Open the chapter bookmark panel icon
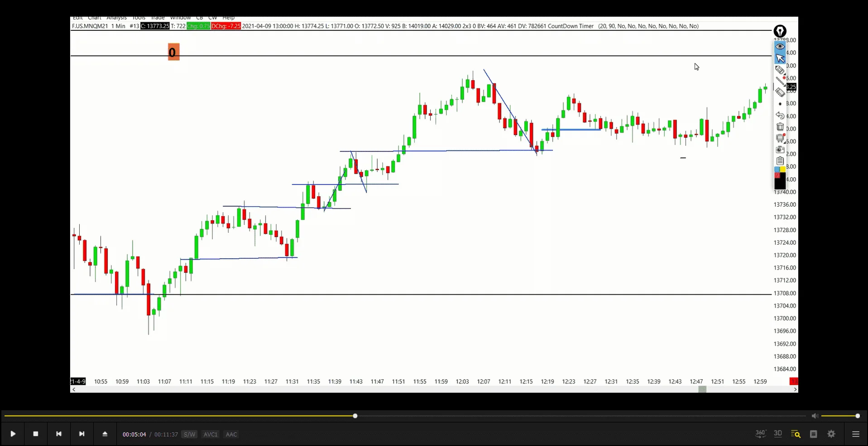This screenshot has height=446, width=868. click(813, 434)
